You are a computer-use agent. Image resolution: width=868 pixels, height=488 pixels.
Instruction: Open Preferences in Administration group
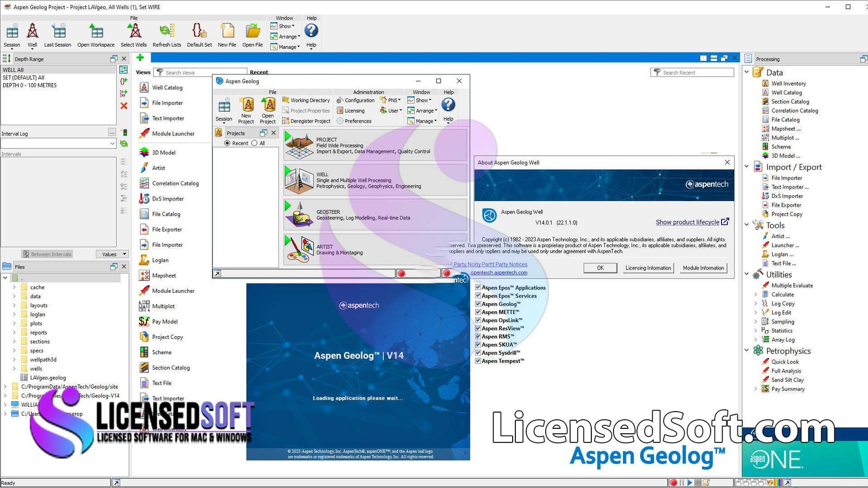pyautogui.click(x=354, y=121)
